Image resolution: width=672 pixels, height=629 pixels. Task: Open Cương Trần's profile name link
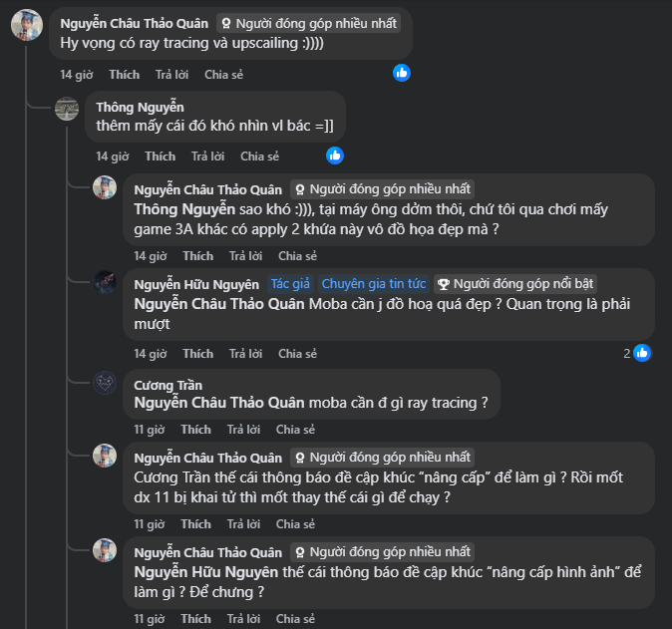[x=168, y=385]
